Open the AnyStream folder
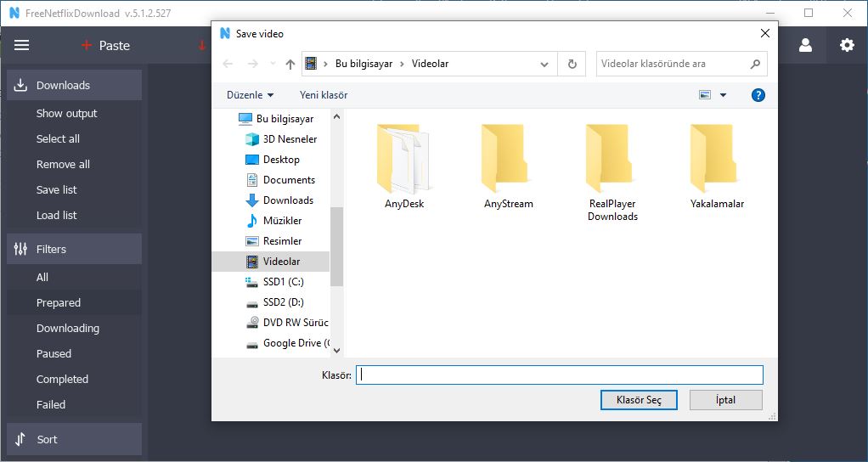868x462 pixels. click(508, 166)
